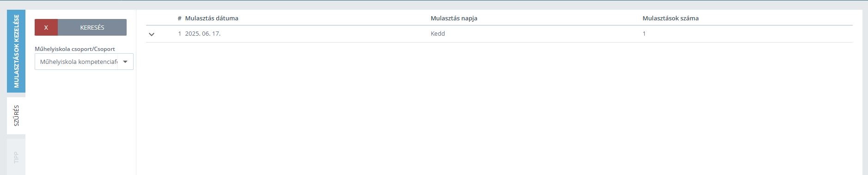868x175 pixels.
Task: Sort by the Mulasztások száma column header
Action: (671, 19)
